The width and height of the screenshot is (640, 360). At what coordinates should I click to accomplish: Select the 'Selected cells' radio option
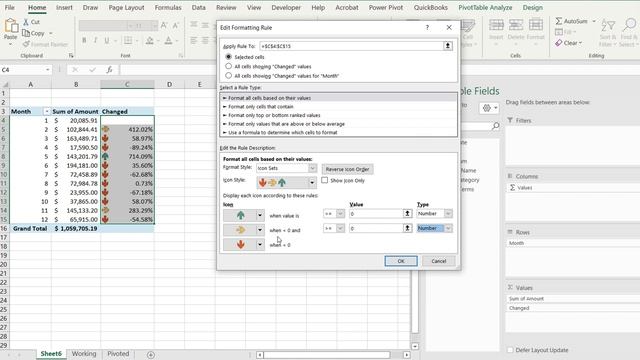[229, 57]
